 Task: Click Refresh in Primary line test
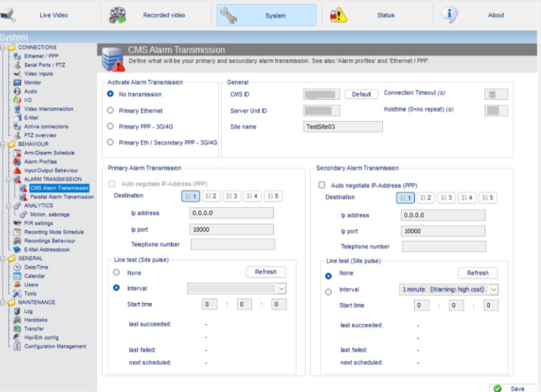pyautogui.click(x=265, y=272)
